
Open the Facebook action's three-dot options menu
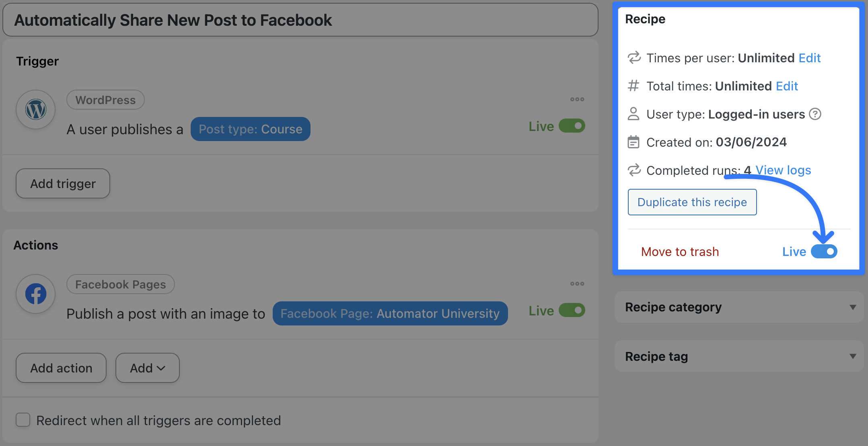tap(577, 284)
